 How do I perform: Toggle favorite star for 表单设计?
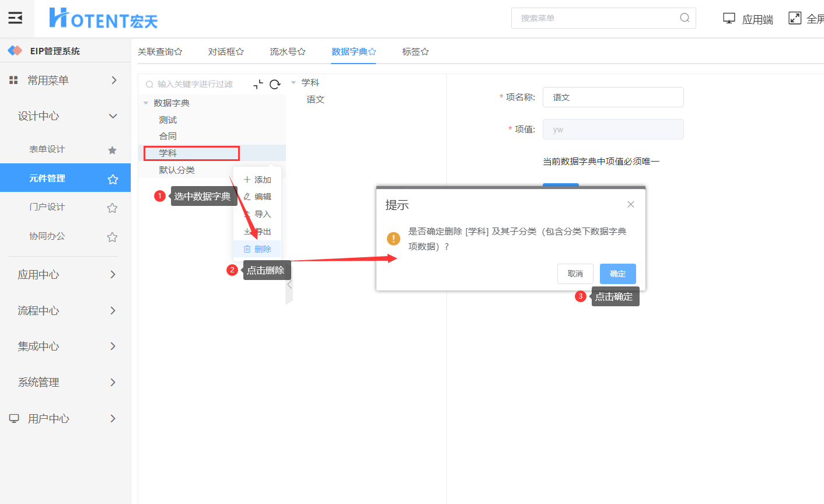click(x=112, y=150)
